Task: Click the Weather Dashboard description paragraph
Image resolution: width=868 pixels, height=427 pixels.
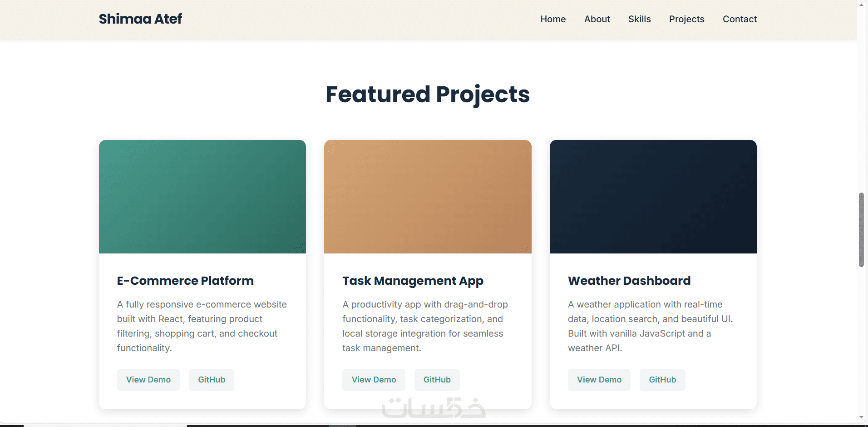Action: pos(651,326)
